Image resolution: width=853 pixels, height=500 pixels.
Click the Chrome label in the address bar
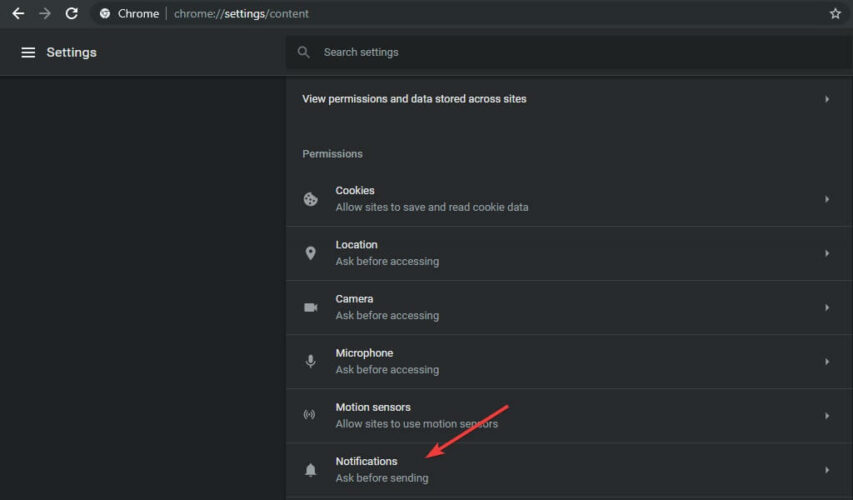click(x=138, y=14)
